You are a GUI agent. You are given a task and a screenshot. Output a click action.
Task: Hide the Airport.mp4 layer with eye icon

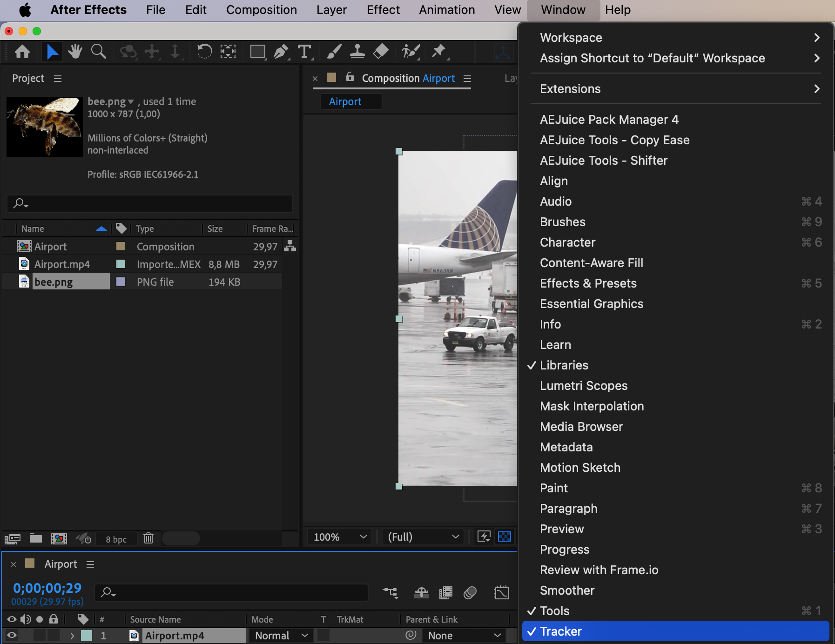click(12, 636)
